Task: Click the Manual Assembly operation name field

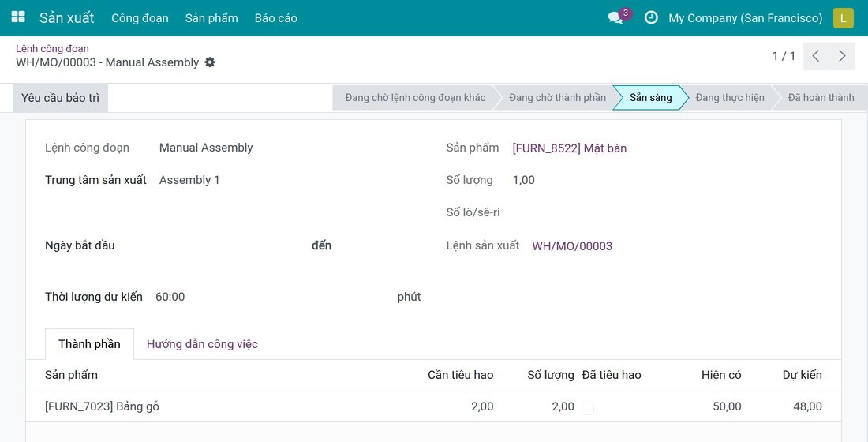Action: click(206, 148)
